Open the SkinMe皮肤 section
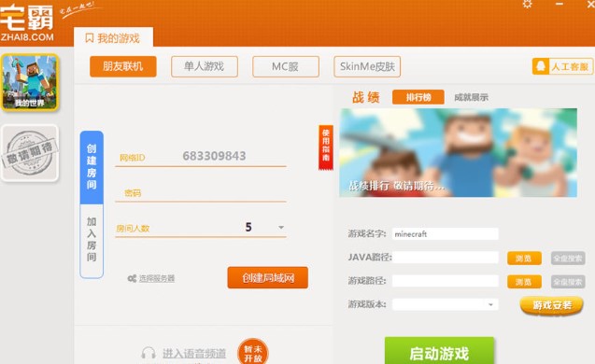The image size is (595, 364). coord(367,66)
